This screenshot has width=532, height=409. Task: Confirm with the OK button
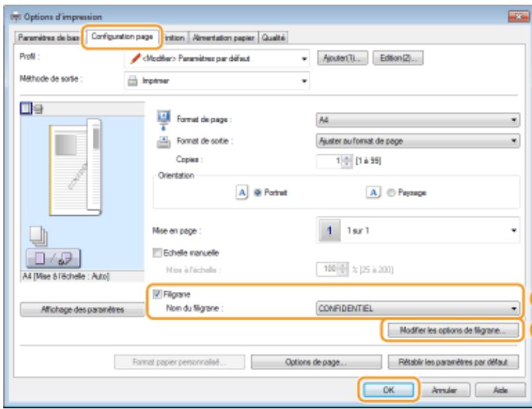pos(388,390)
